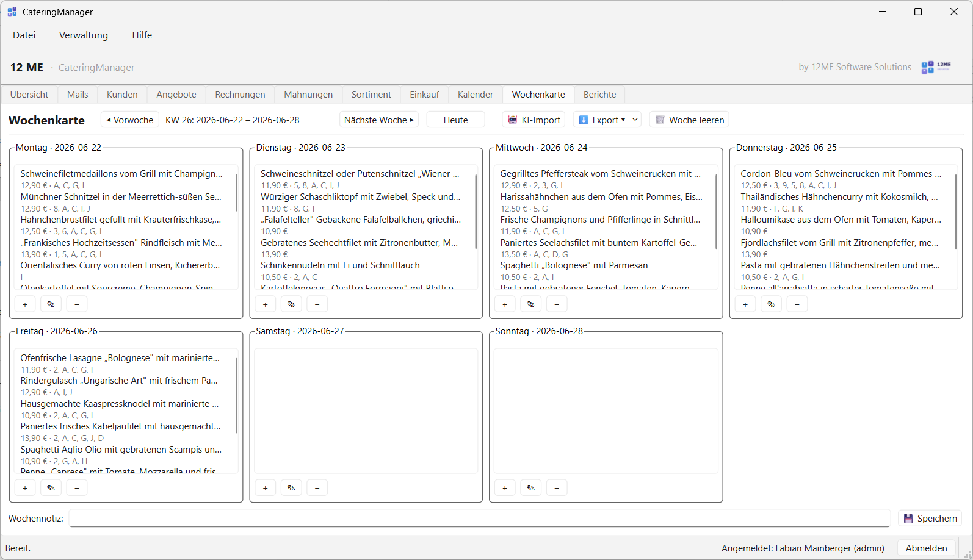This screenshot has height=560, width=973.
Task: Click the edit icon under Dienstag
Action: [x=291, y=304]
